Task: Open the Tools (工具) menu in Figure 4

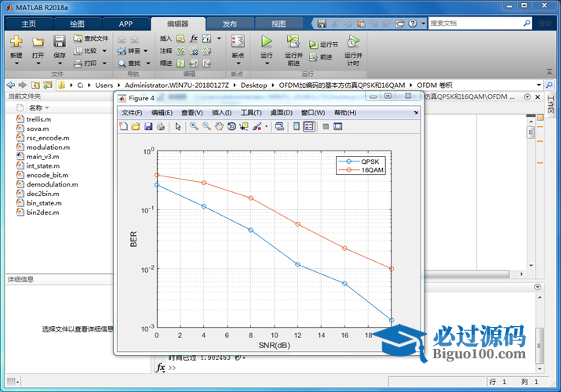Action: [251, 113]
